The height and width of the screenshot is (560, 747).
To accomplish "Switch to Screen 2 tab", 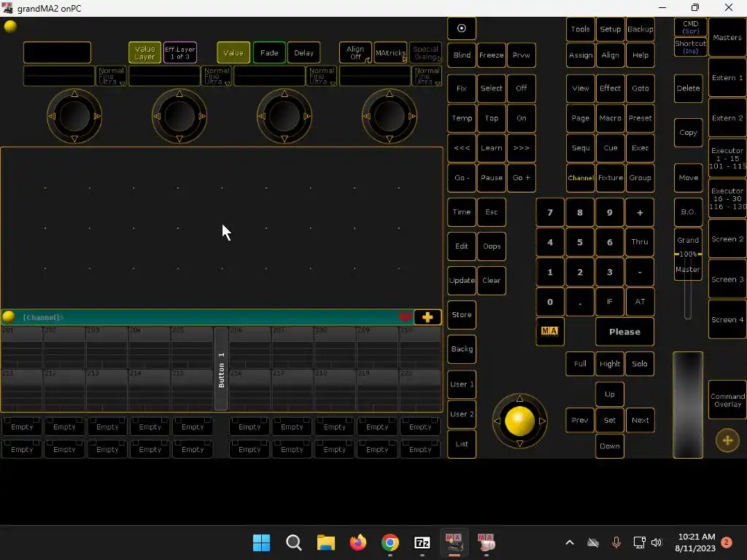I will (727, 239).
